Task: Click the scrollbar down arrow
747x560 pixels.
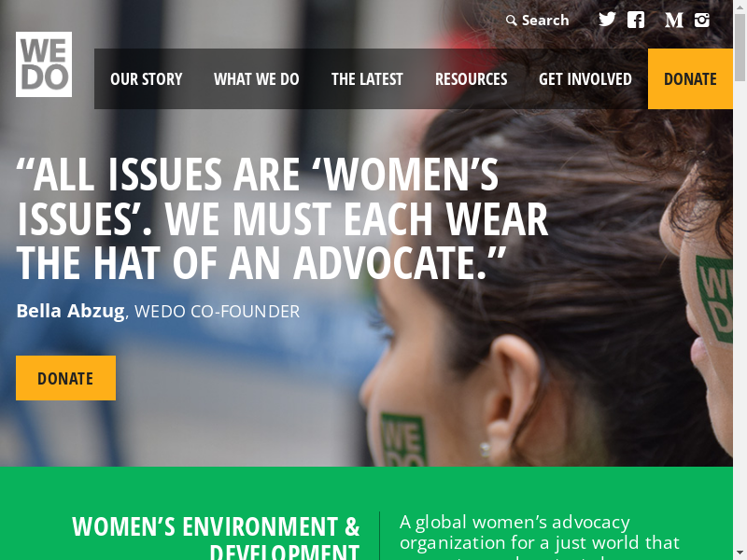Action: pos(740,553)
